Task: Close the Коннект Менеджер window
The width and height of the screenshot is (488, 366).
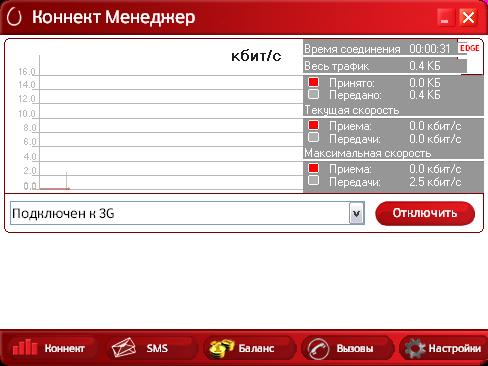Action: 468,17
